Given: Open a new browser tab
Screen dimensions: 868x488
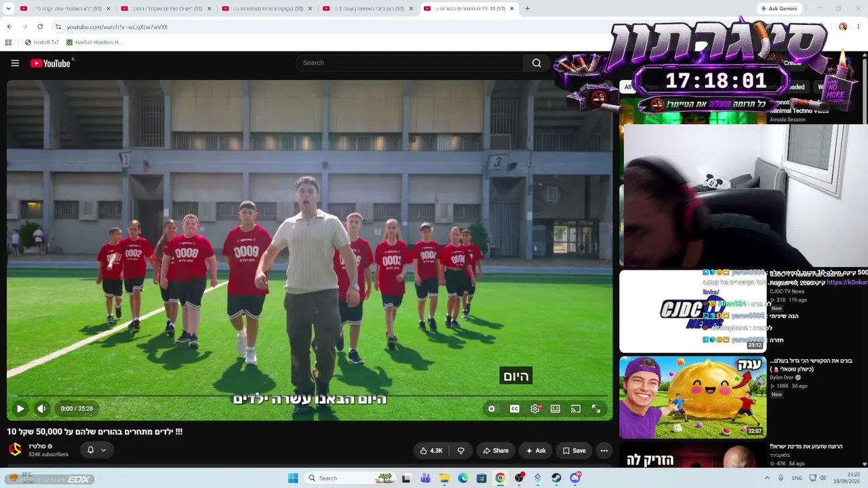Looking at the screenshot, I should [528, 9].
